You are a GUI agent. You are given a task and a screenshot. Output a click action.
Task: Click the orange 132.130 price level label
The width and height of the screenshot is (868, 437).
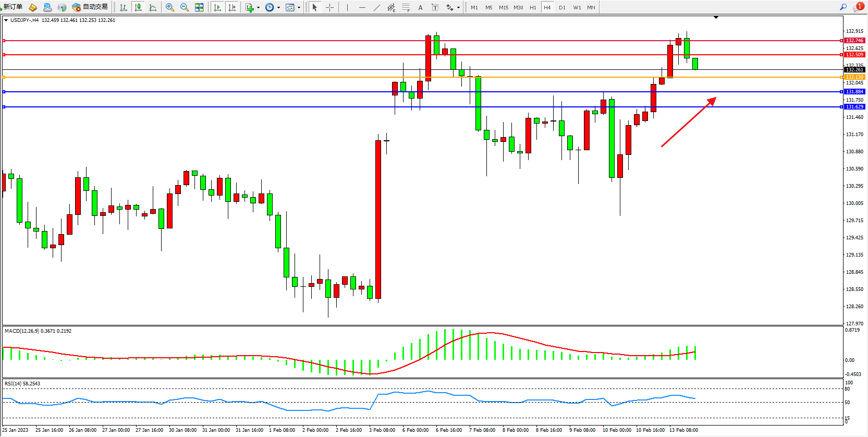click(x=854, y=77)
